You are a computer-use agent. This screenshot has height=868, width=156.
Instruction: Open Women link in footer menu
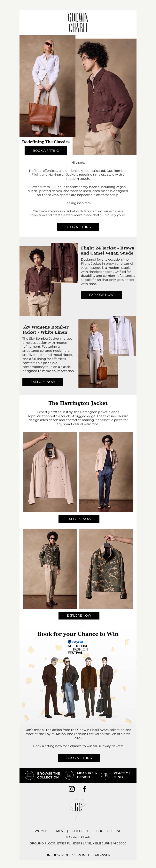(41, 831)
